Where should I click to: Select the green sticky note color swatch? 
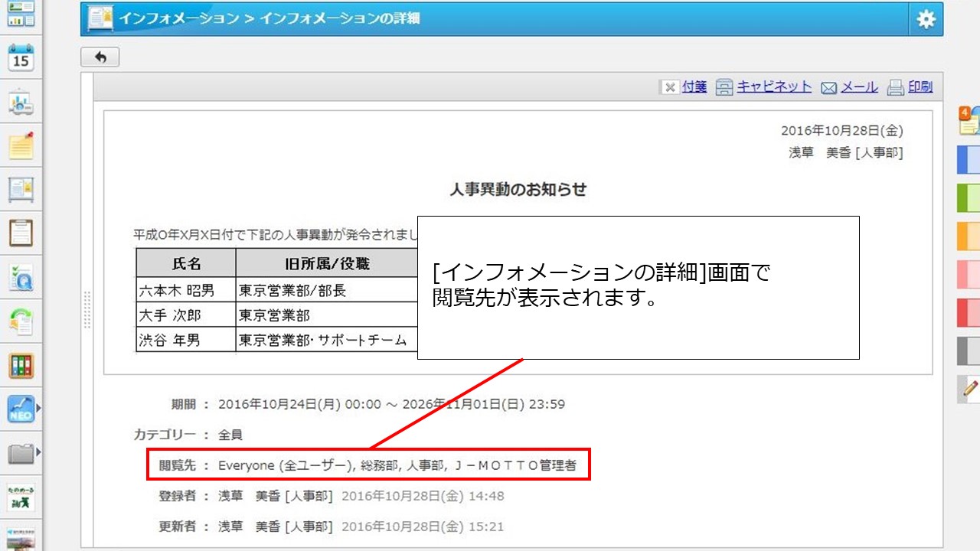click(x=969, y=197)
